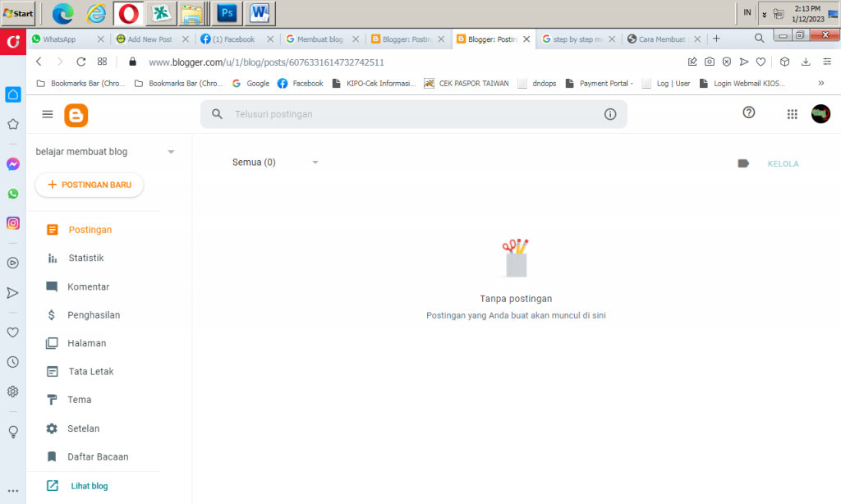The height and width of the screenshot is (504, 841).
Task: Open the Blogger hamburger menu
Action: point(48,115)
